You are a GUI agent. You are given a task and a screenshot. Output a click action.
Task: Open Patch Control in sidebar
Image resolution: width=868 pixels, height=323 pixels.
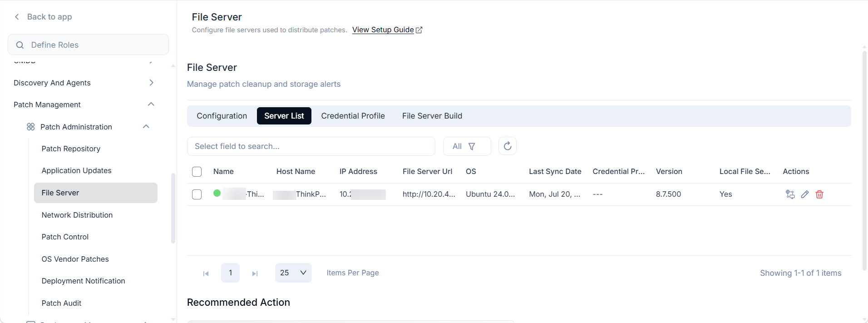tap(65, 237)
